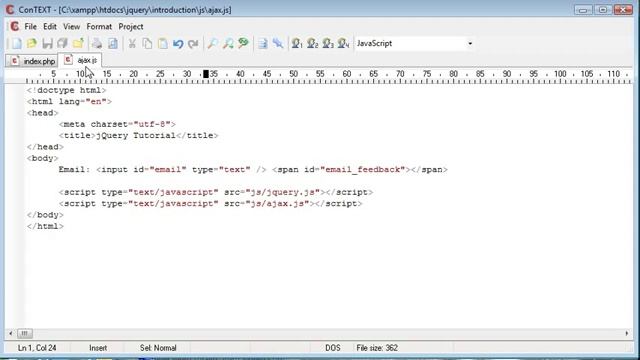640x360 pixels.
Task: Click 'Sel: Normal' in the status bar
Action: [x=158, y=348]
